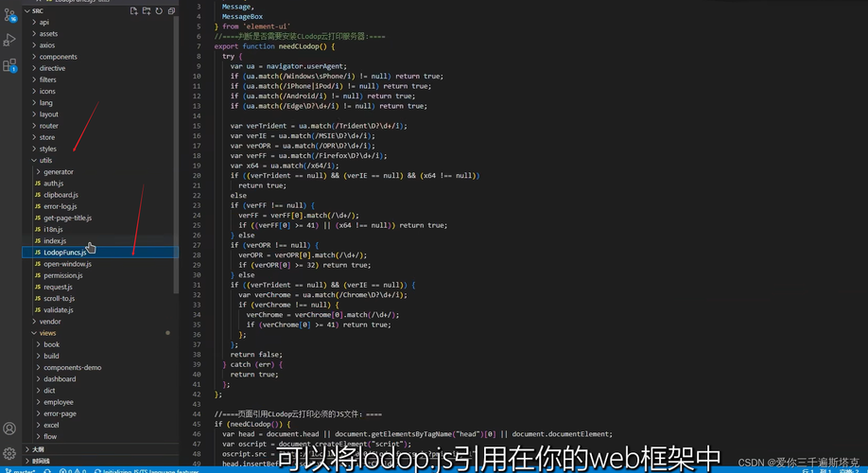Open index.js in utils
The image size is (868, 473).
click(100, 241)
